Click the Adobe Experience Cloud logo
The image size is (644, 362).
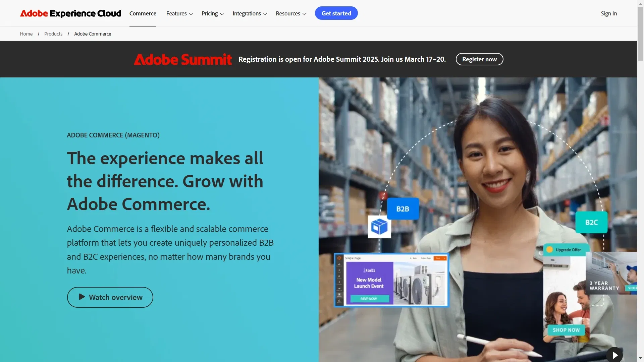click(70, 13)
